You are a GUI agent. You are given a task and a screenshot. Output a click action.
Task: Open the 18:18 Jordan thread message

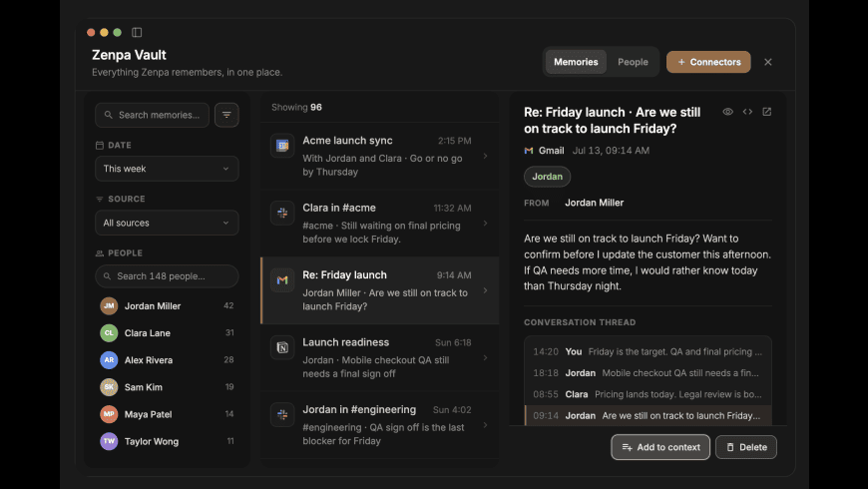pyautogui.click(x=648, y=373)
